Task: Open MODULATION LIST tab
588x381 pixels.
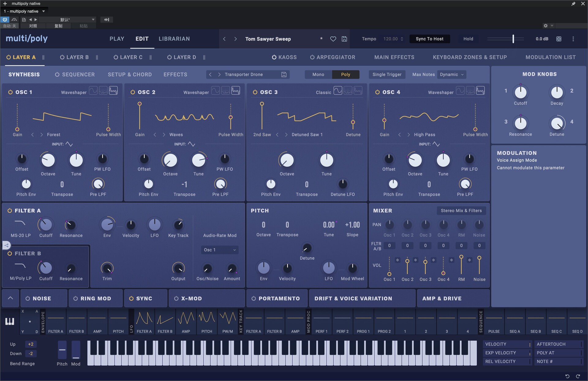Action: click(551, 57)
